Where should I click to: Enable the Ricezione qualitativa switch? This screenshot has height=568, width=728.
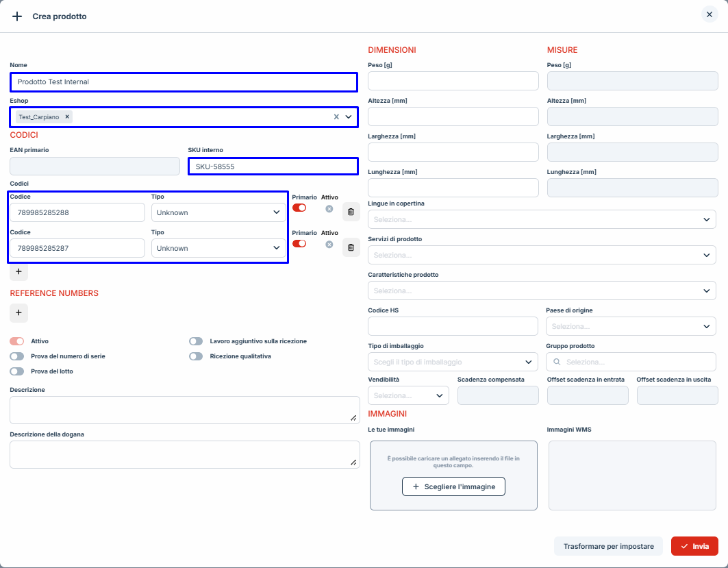point(197,356)
